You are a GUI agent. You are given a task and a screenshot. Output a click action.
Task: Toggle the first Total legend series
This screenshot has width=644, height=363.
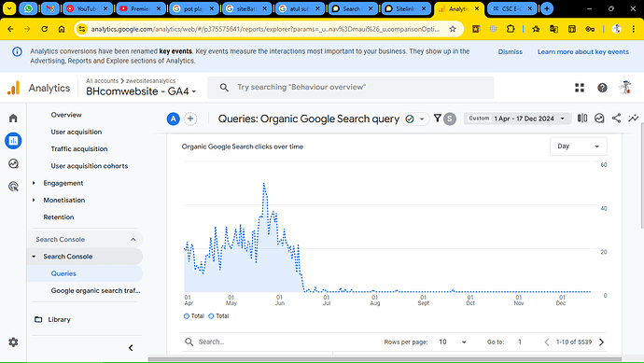[194, 316]
